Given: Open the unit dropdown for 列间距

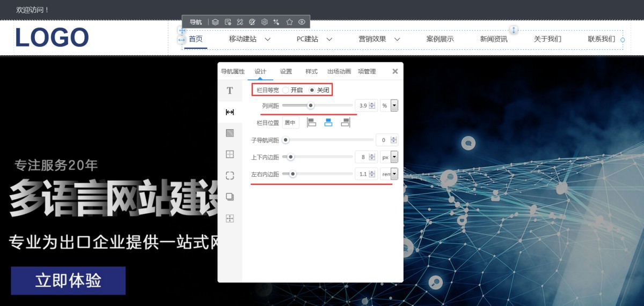Looking at the screenshot, I should point(394,106).
